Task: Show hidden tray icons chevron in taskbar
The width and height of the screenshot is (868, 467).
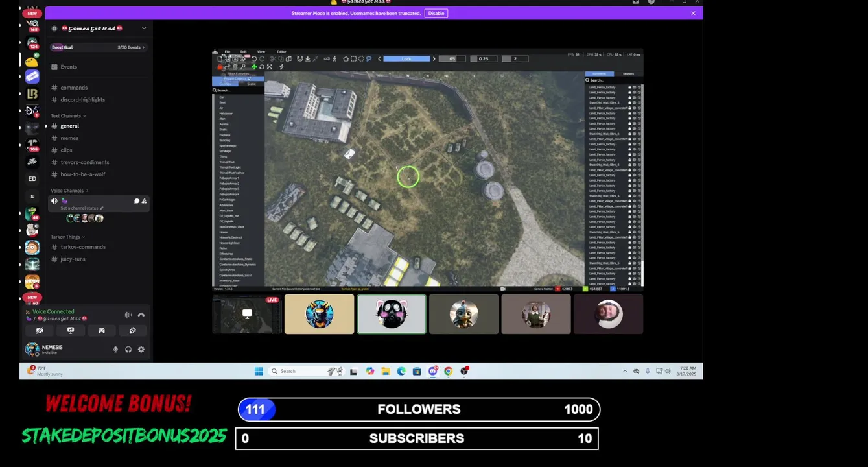Action: pos(625,371)
